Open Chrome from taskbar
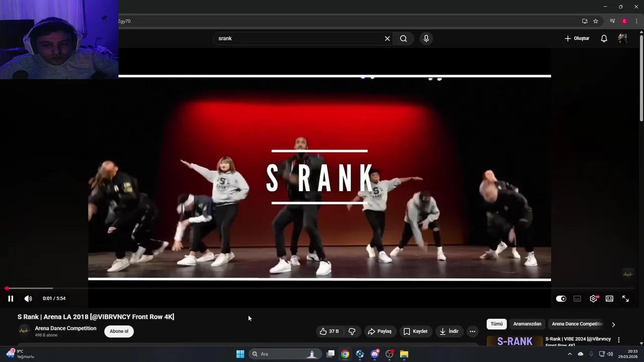The image size is (644, 362). tap(345, 354)
